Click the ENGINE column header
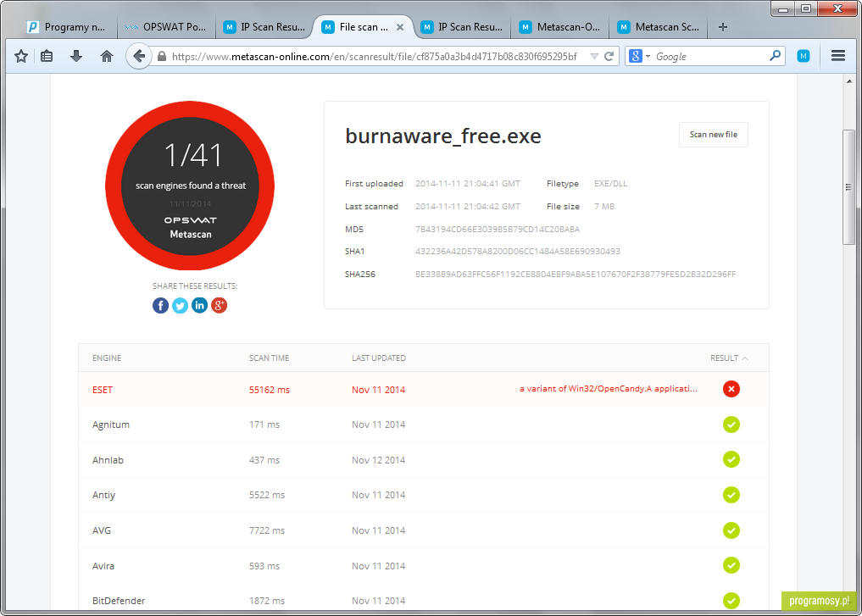The image size is (862, 616). (107, 358)
